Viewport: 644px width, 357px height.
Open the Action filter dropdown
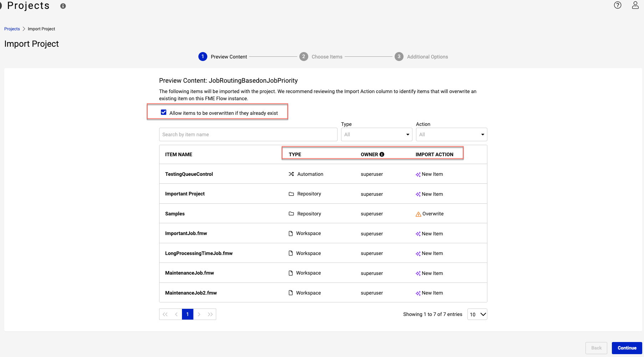(451, 134)
